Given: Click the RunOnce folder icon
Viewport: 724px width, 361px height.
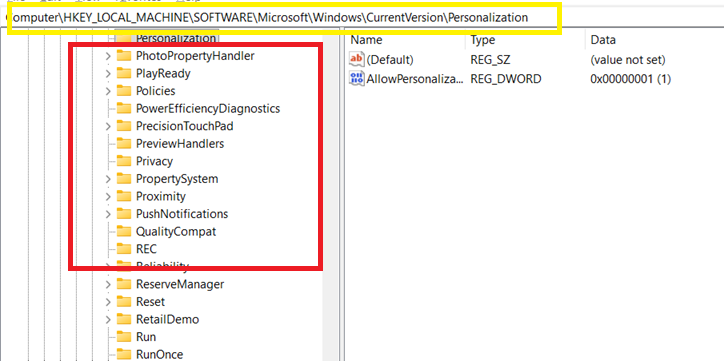Looking at the screenshot, I should pyautogui.click(x=124, y=354).
